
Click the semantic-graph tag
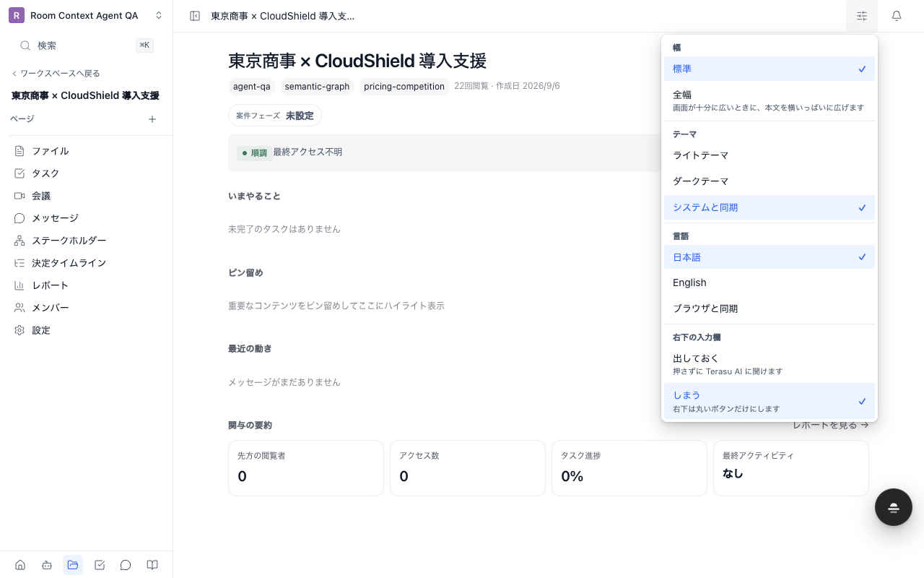pyautogui.click(x=317, y=87)
